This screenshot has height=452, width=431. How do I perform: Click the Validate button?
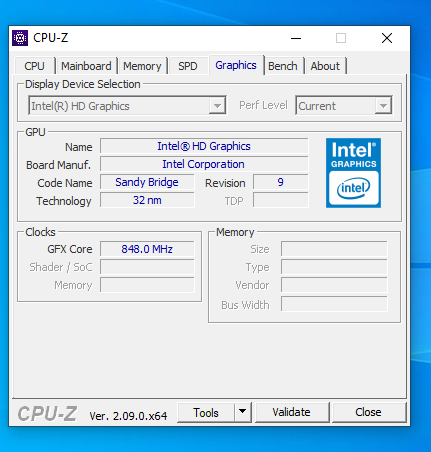tap(292, 412)
